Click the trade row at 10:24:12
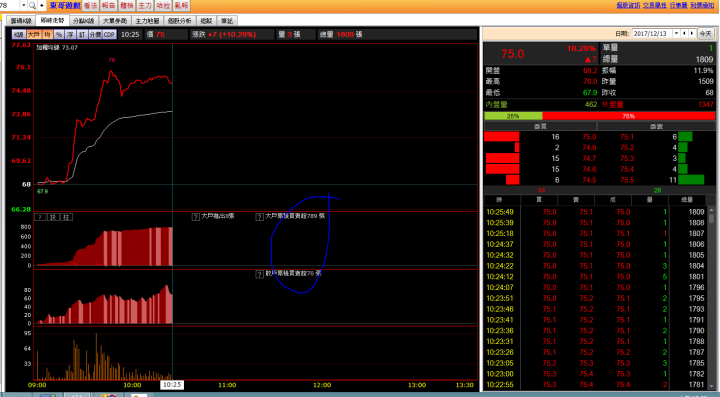This screenshot has height=397, width=720. (595, 277)
